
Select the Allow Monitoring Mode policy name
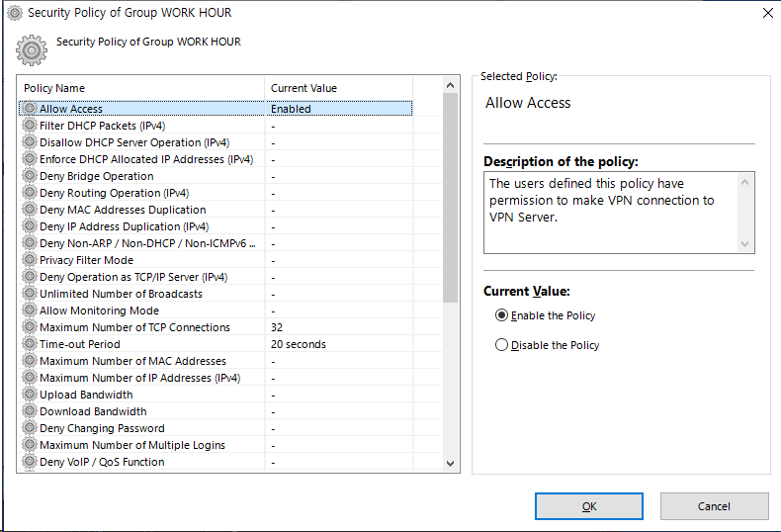[99, 310]
